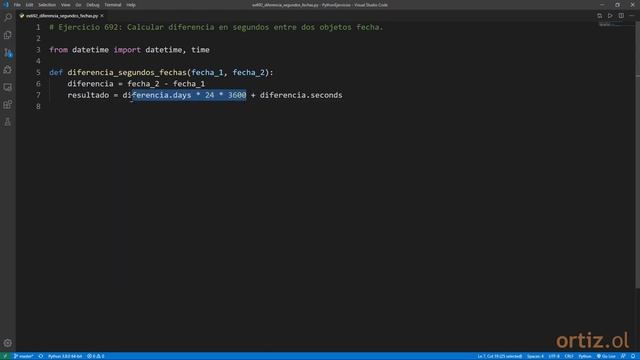Click the 'def' keyword on line 5

tap(56, 73)
